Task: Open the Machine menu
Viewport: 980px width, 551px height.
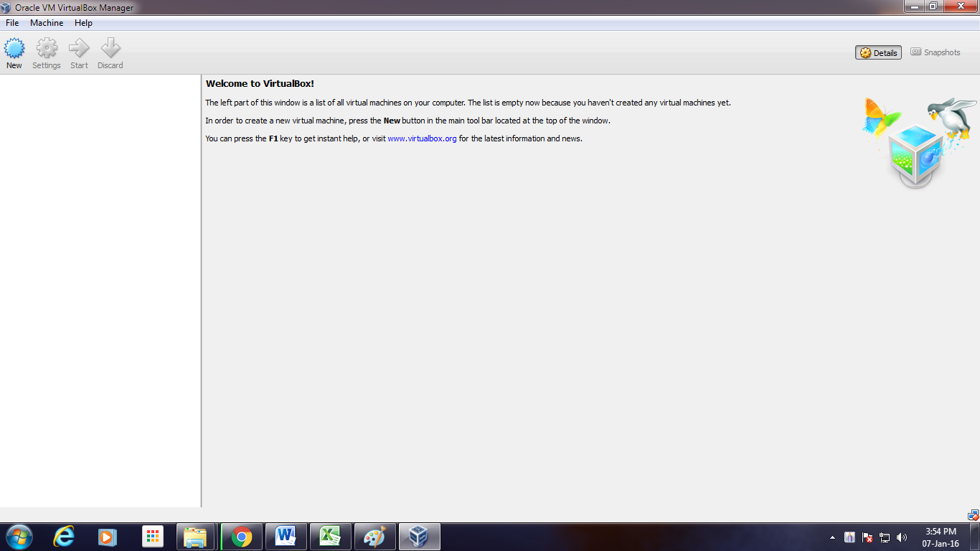Action: tap(47, 23)
